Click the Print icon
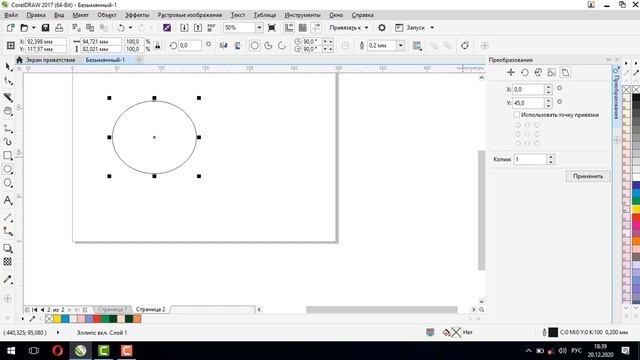Image resolution: width=640 pixels, height=360 pixels. [x=59, y=28]
